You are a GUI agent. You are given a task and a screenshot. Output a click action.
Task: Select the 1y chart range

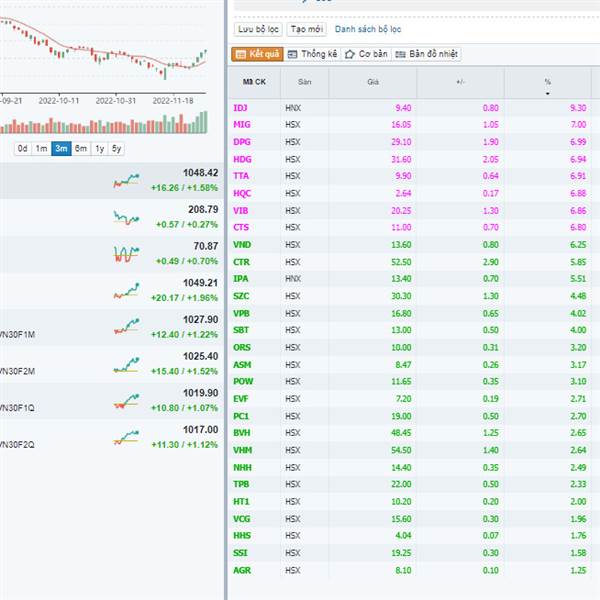[x=99, y=148]
